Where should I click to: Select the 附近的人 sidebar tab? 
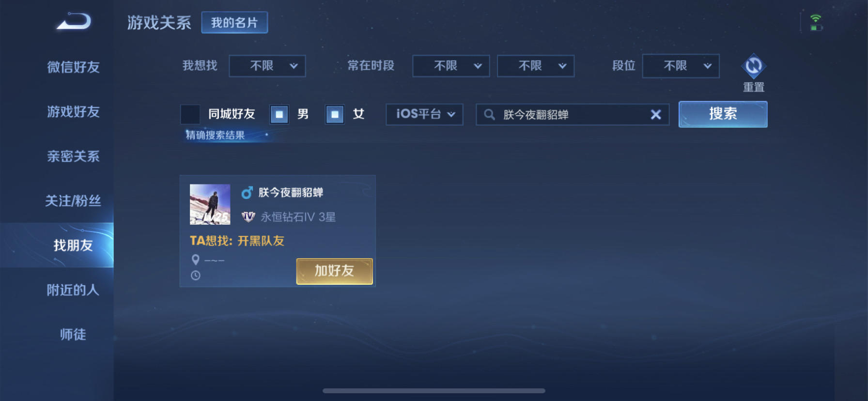click(73, 290)
